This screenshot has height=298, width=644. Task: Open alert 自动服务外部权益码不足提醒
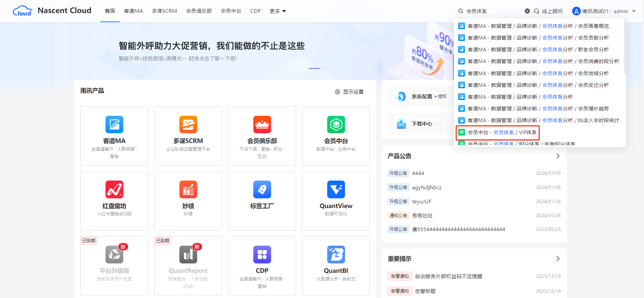point(448,276)
